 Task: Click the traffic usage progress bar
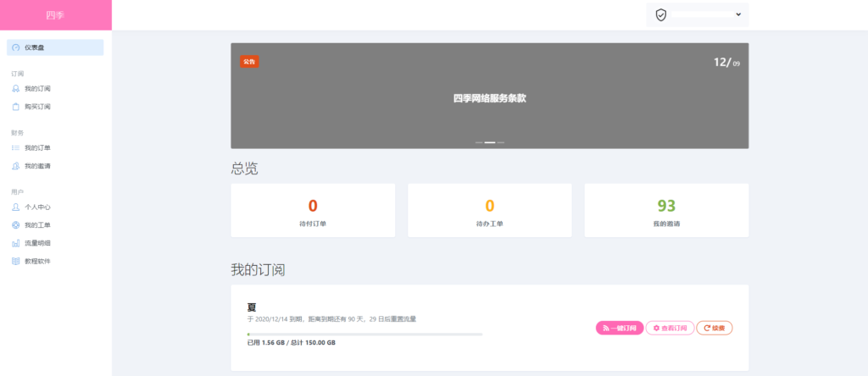pos(364,335)
